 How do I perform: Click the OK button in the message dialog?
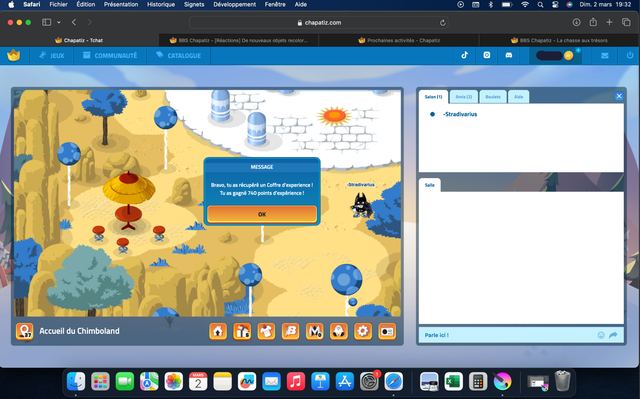[x=262, y=214]
